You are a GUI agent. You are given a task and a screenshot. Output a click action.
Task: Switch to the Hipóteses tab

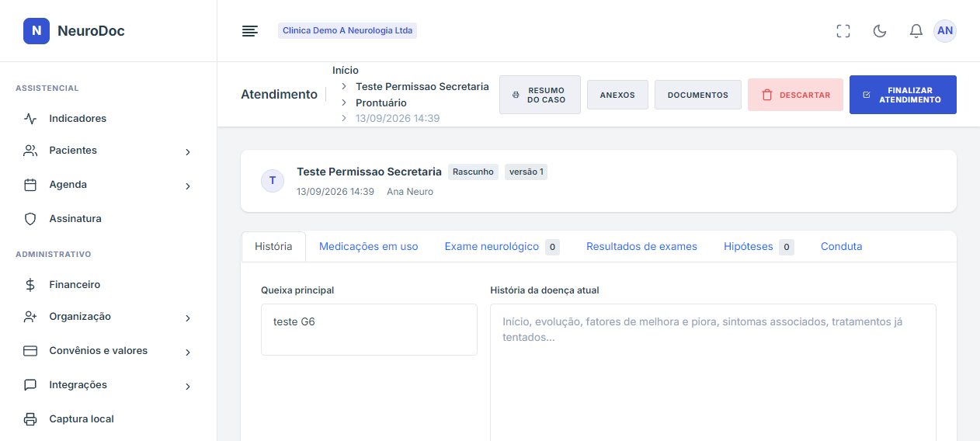(759, 246)
